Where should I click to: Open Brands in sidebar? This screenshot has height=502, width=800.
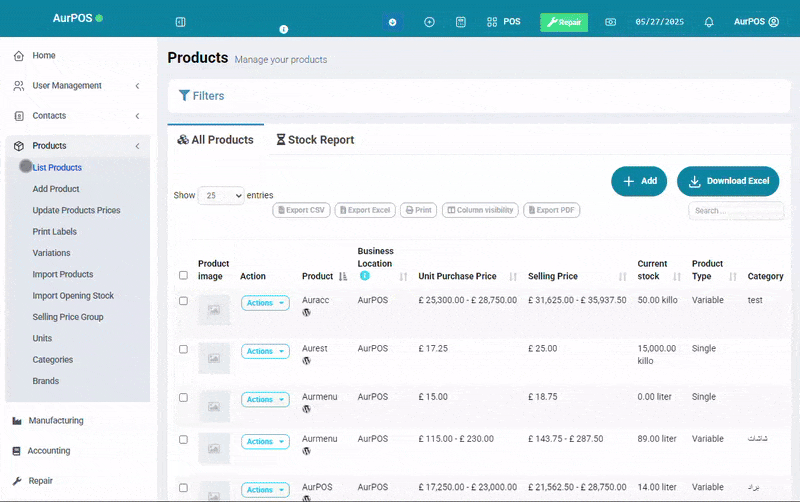[x=46, y=381]
